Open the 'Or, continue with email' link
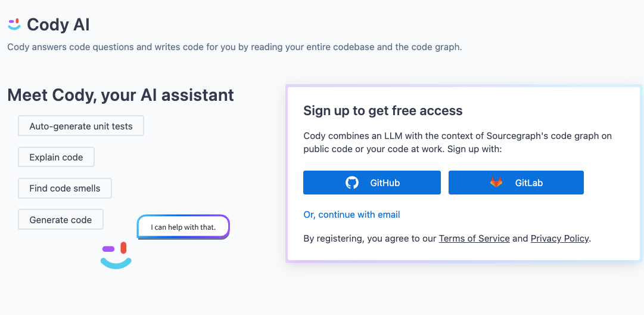 351,215
